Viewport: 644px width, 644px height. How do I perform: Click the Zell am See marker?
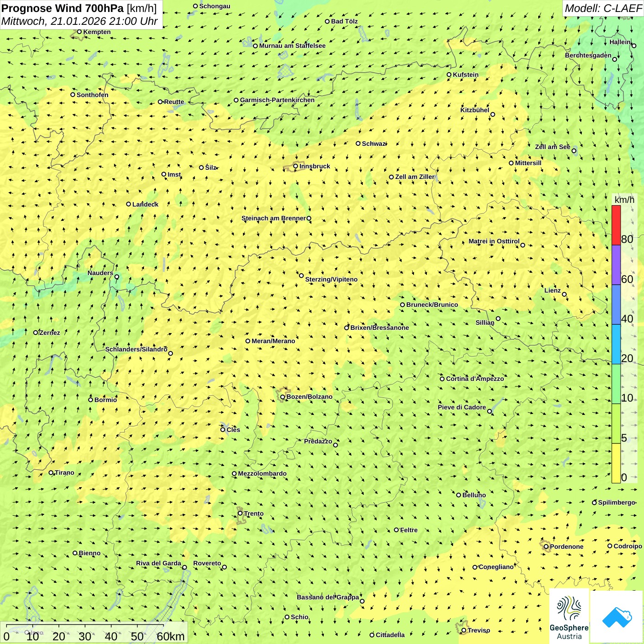click(x=574, y=150)
